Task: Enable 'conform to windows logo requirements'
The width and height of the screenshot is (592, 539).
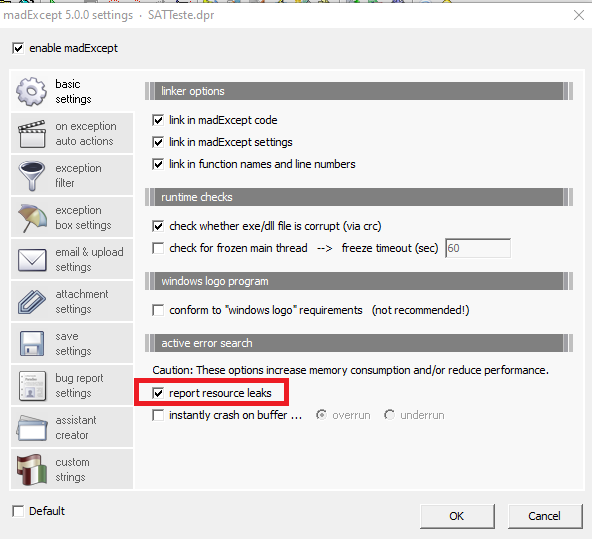Action: (158, 310)
